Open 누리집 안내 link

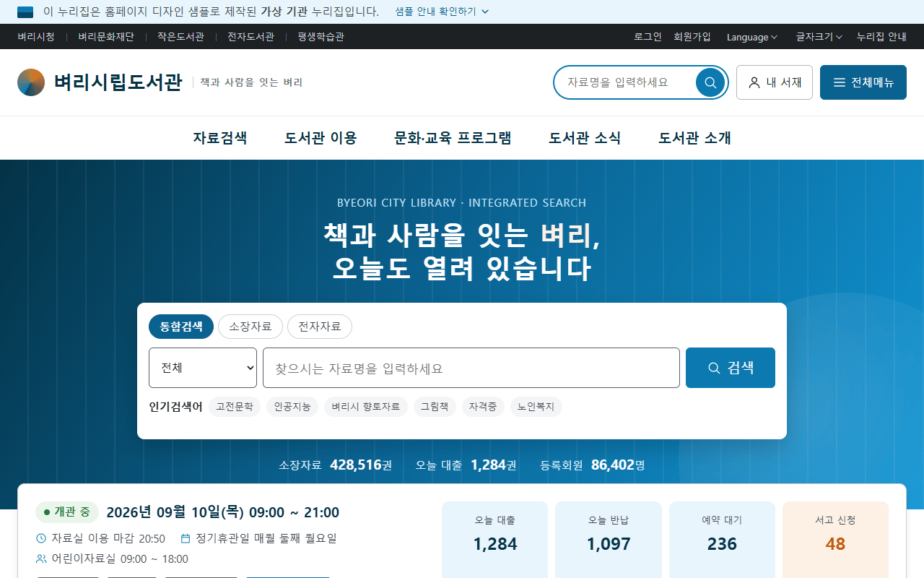[x=881, y=37]
